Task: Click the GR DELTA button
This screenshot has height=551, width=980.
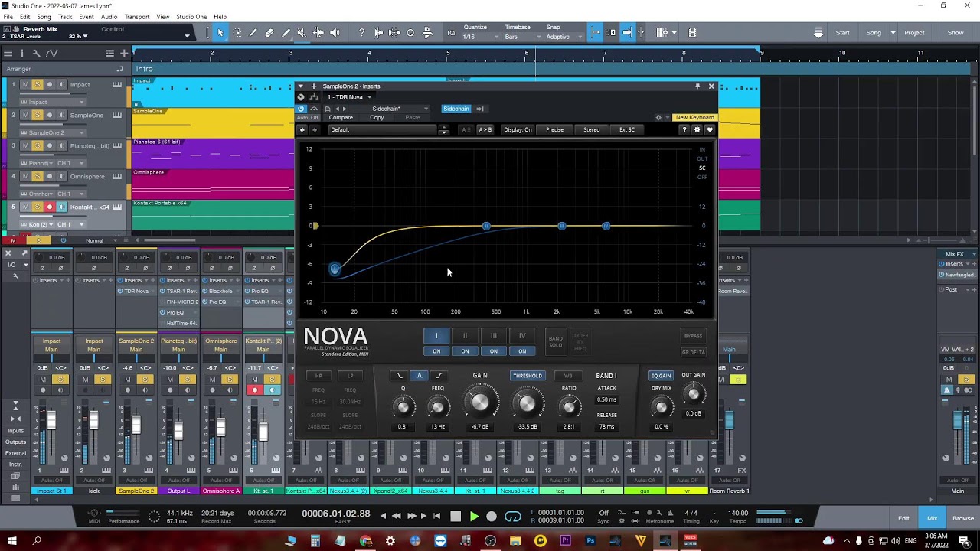Action: tap(693, 352)
